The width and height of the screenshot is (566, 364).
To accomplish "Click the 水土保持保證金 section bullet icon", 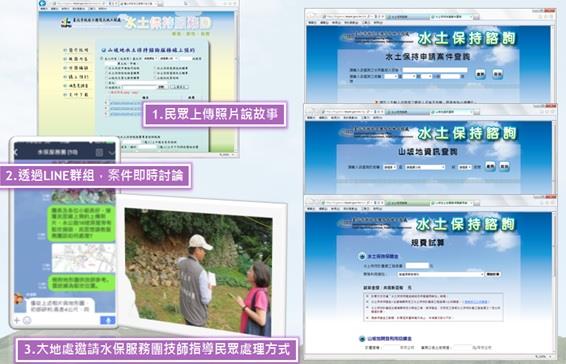I will pyautogui.click(x=362, y=256).
